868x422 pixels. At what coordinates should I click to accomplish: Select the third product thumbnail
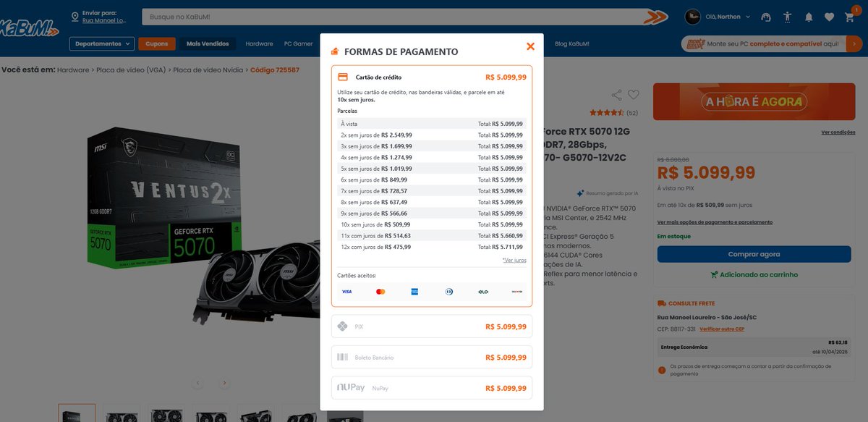tap(166, 413)
